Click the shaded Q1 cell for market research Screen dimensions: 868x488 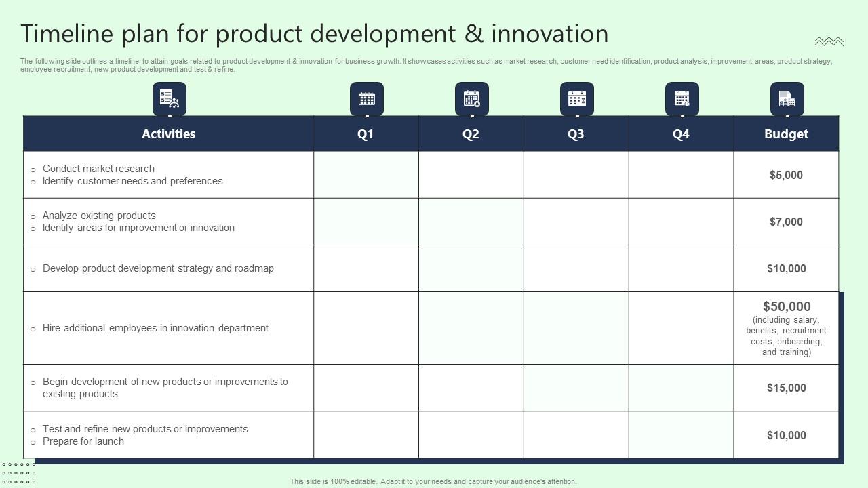366,175
